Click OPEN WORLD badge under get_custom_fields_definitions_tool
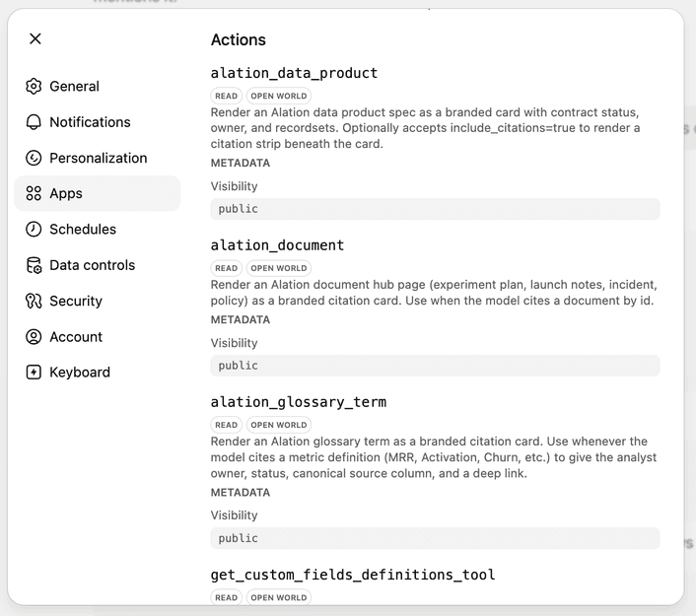696x616 pixels. click(x=279, y=597)
